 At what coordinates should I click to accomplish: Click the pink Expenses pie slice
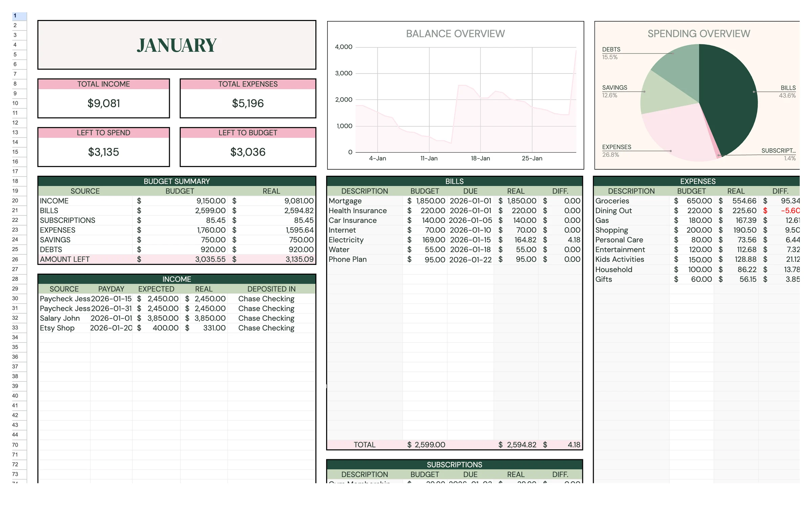pos(680,132)
